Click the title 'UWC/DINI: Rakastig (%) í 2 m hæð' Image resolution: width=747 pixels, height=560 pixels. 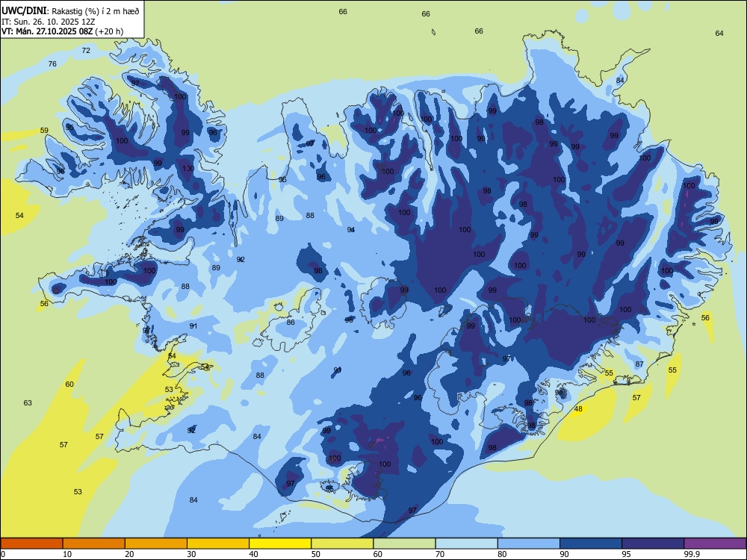click(x=70, y=11)
